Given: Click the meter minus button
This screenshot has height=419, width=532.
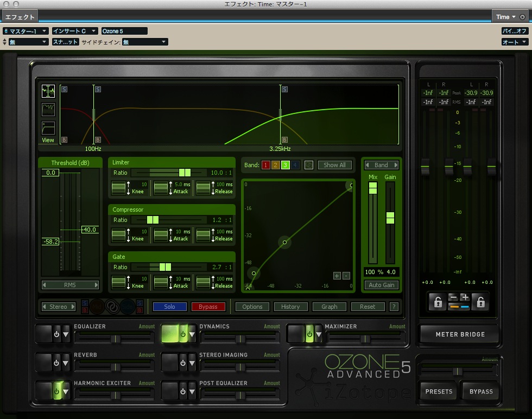Looking at the screenshot, I should click(x=453, y=297).
